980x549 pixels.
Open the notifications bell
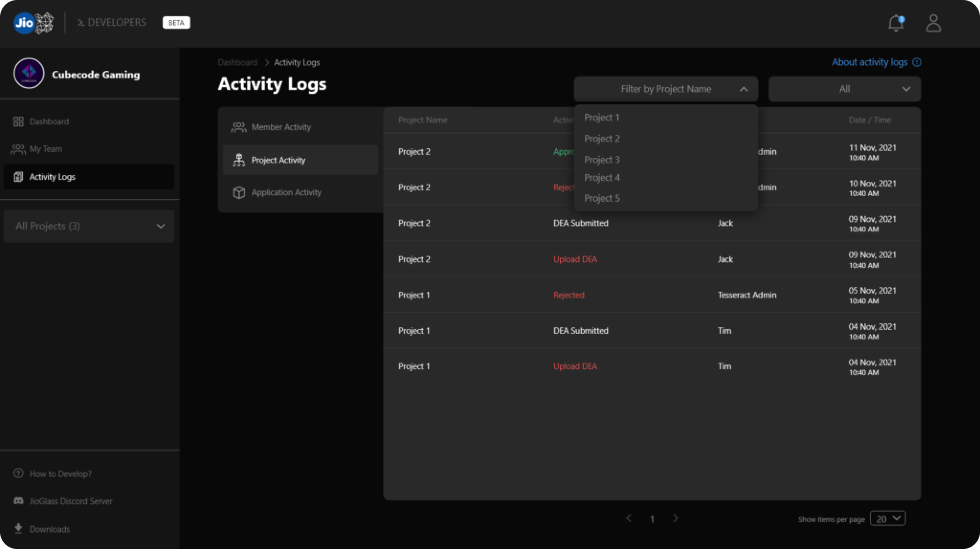(x=896, y=23)
